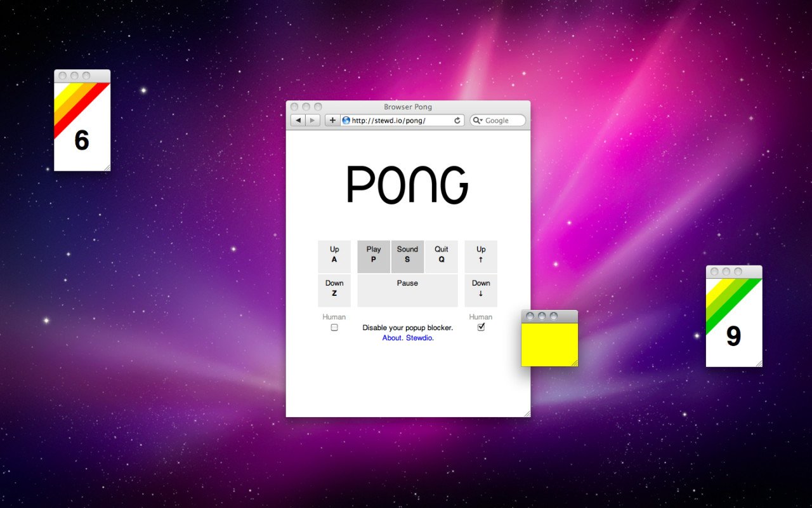The width and height of the screenshot is (812, 508).
Task: Click the score 6 window's resize grip
Action: pos(107,167)
